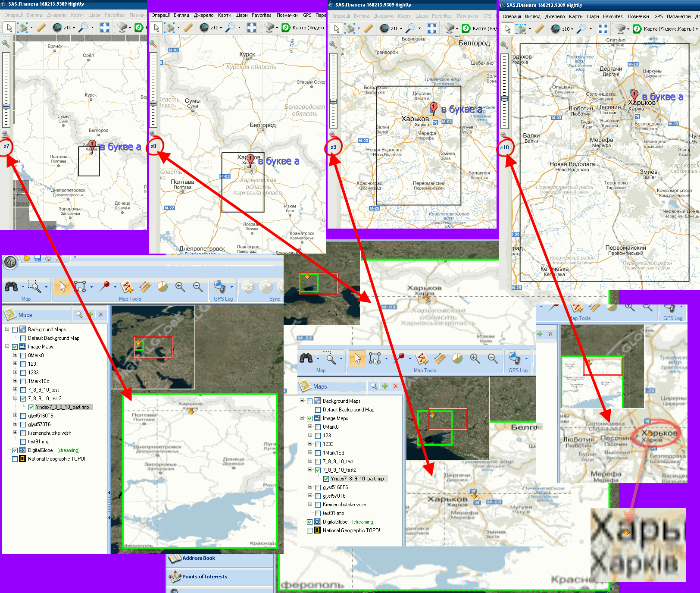700x593 pixels.
Task: Open the Points of Interests panel
Action: [x=204, y=577]
